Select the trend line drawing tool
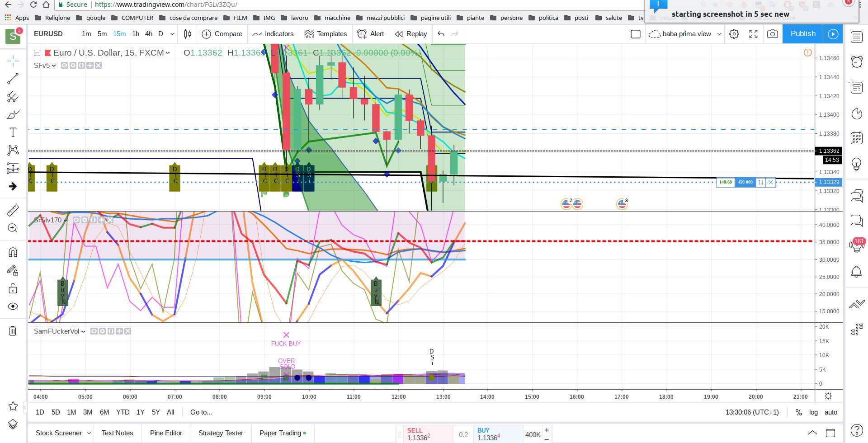 coord(13,79)
